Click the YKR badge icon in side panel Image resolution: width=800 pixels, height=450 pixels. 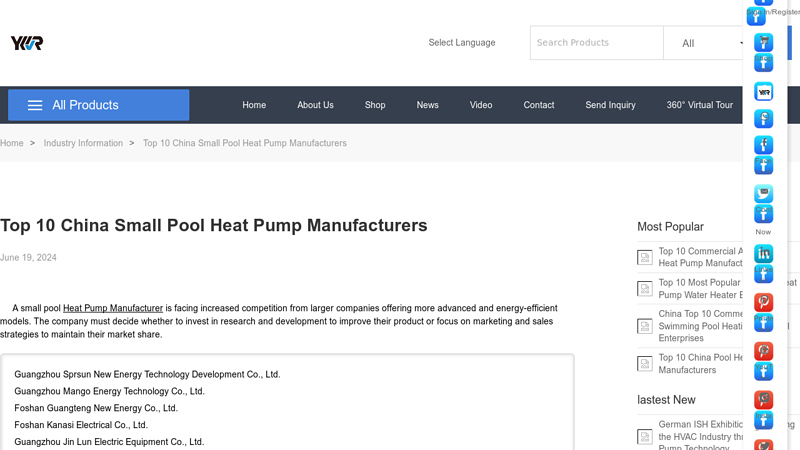coord(763,92)
